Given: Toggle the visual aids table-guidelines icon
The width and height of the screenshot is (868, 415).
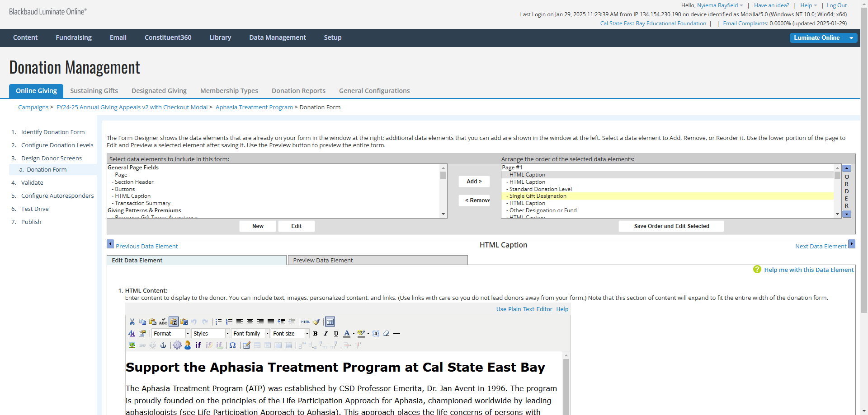Looking at the screenshot, I should point(330,322).
